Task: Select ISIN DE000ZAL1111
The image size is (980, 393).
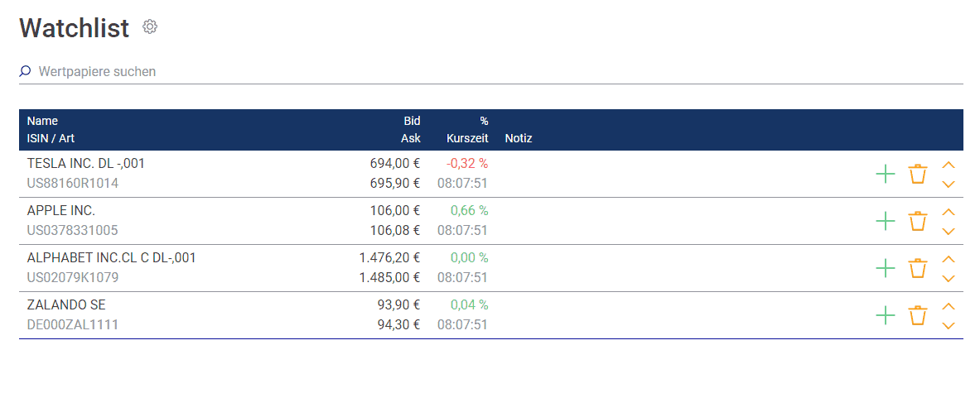Action: click(x=73, y=325)
